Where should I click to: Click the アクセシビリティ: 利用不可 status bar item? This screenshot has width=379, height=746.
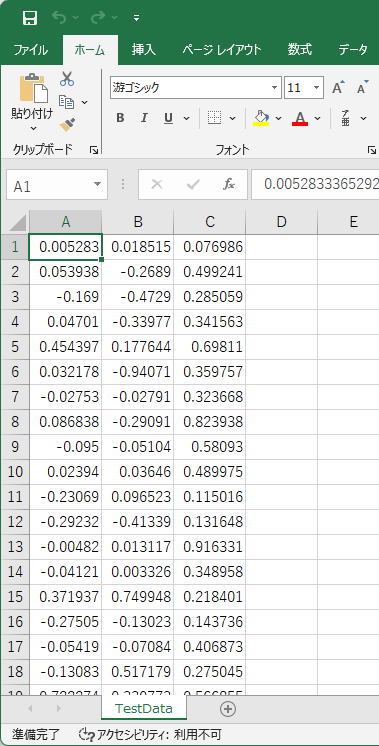click(x=150, y=735)
